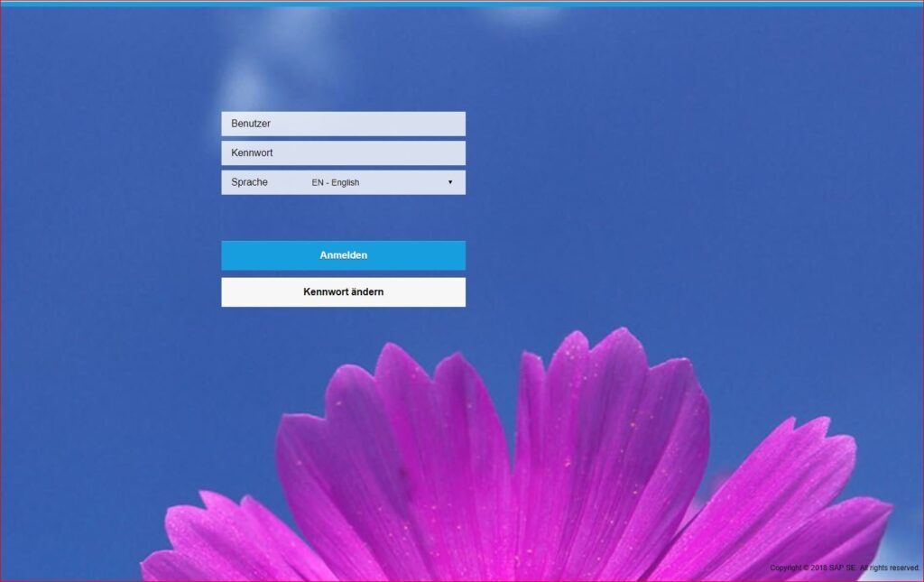Click the Kennwort ändern button
924x582 pixels.
(x=343, y=292)
